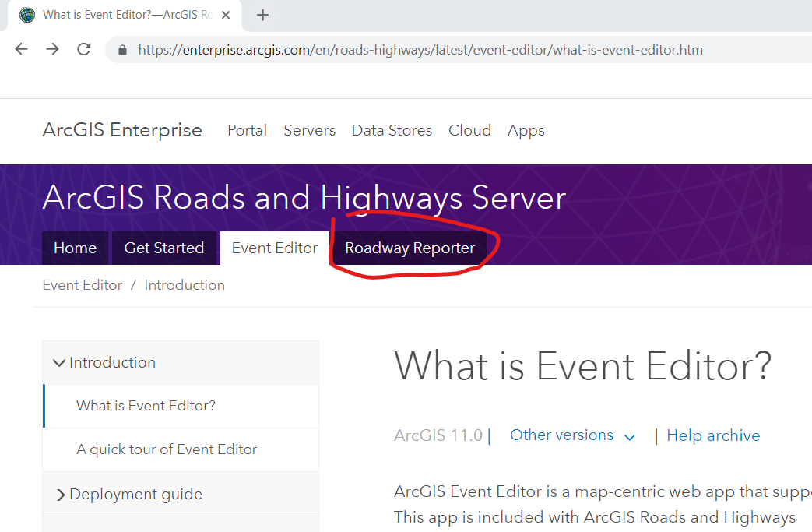Screen dimensions: 812x532
Task: Open 'A quick tour of Event Editor'
Action: point(181,449)
